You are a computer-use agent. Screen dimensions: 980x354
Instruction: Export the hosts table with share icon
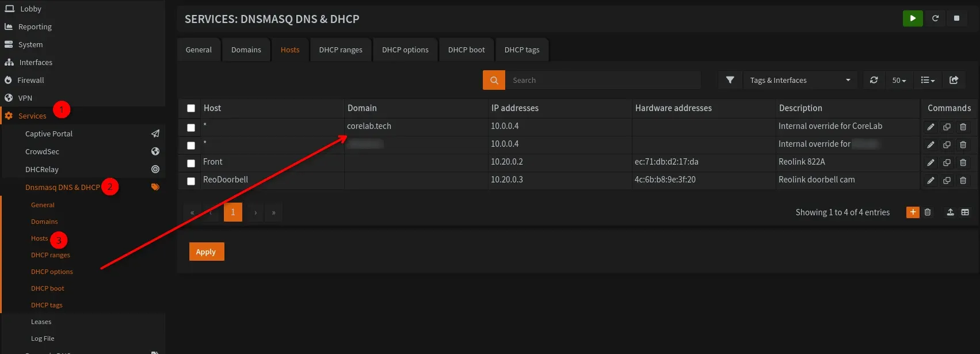pyautogui.click(x=954, y=80)
